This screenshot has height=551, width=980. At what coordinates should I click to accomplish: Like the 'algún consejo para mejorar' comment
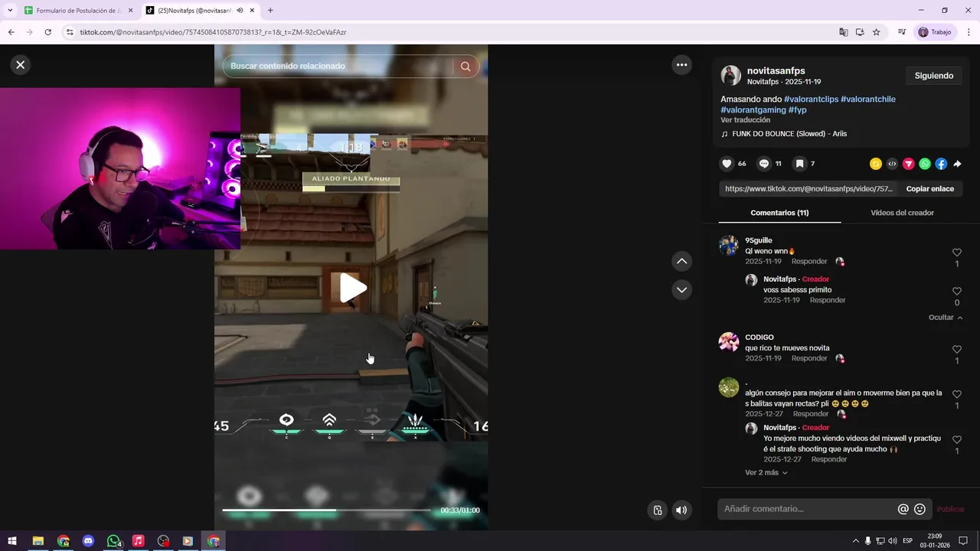point(956,394)
